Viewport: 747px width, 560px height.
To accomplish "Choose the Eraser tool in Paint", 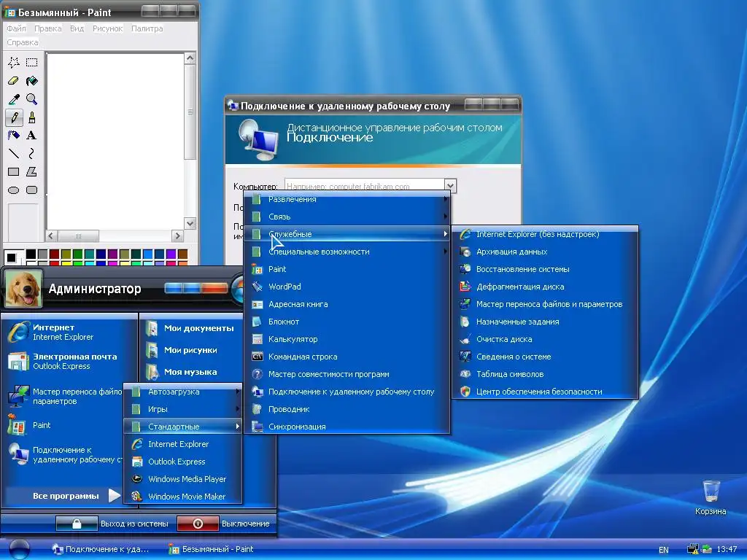I will [14, 81].
